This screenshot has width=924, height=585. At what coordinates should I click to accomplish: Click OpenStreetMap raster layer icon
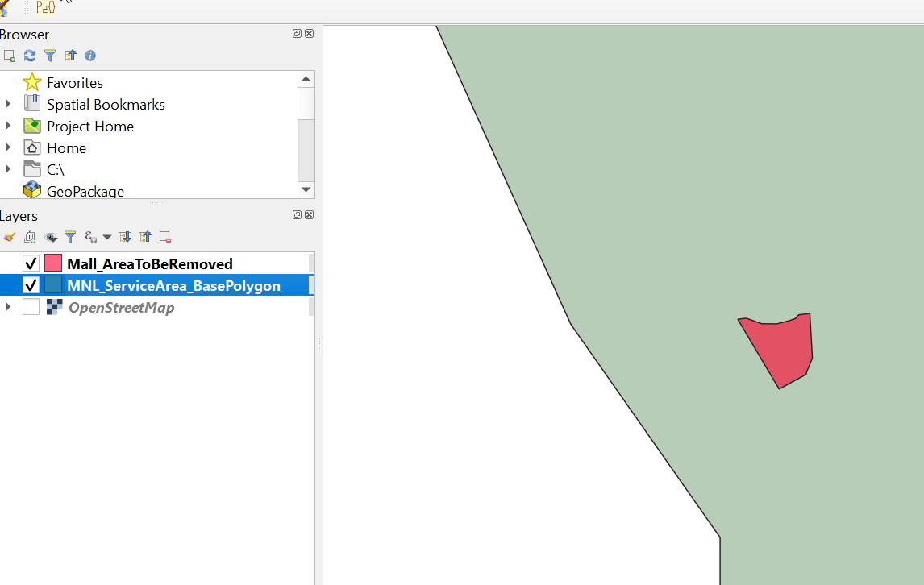pos(54,307)
